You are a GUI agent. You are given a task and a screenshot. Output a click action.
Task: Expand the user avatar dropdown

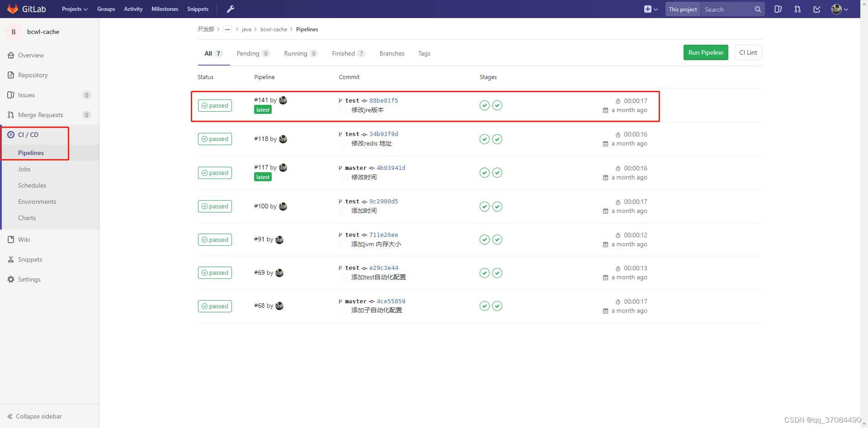click(x=839, y=9)
